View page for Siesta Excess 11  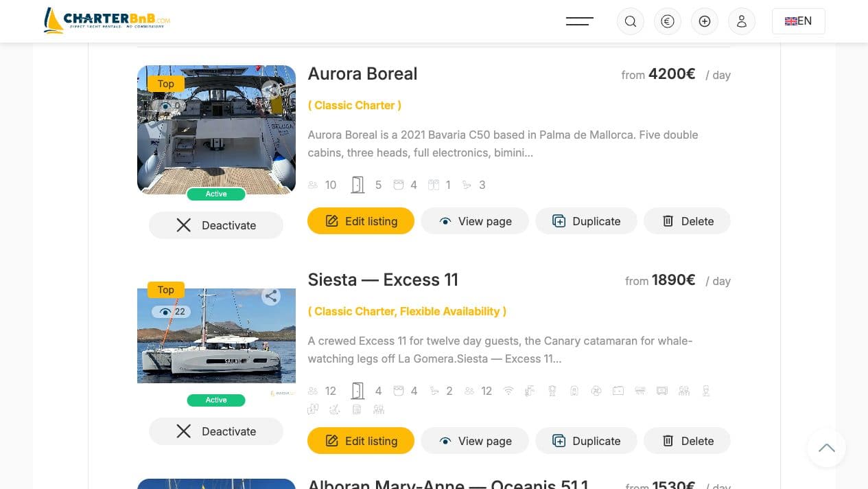[475, 441]
